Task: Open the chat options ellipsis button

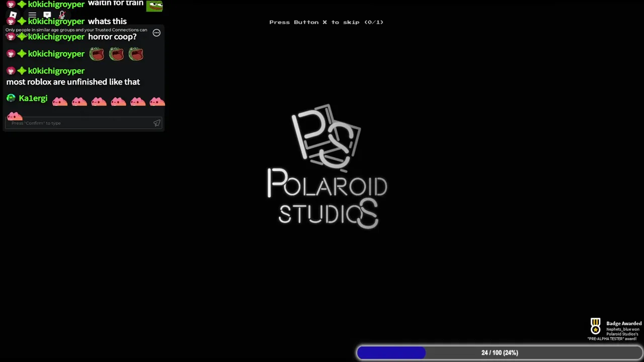Action: pyautogui.click(x=156, y=33)
